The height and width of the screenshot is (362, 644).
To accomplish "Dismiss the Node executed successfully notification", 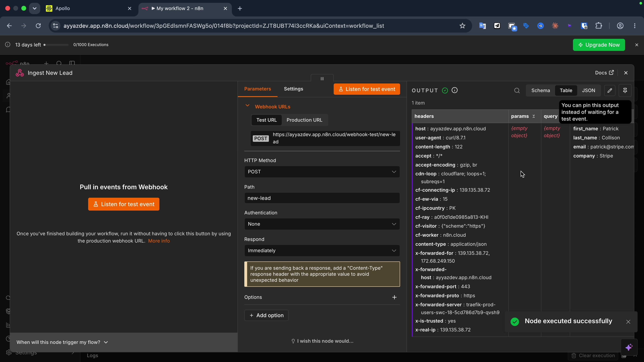I will [628, 322].
